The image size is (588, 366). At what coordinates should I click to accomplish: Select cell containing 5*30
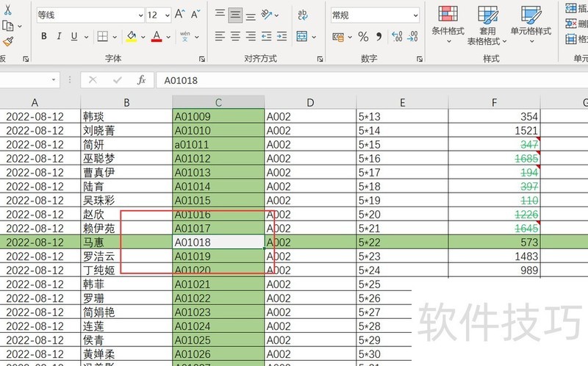(x=384, y=354)
